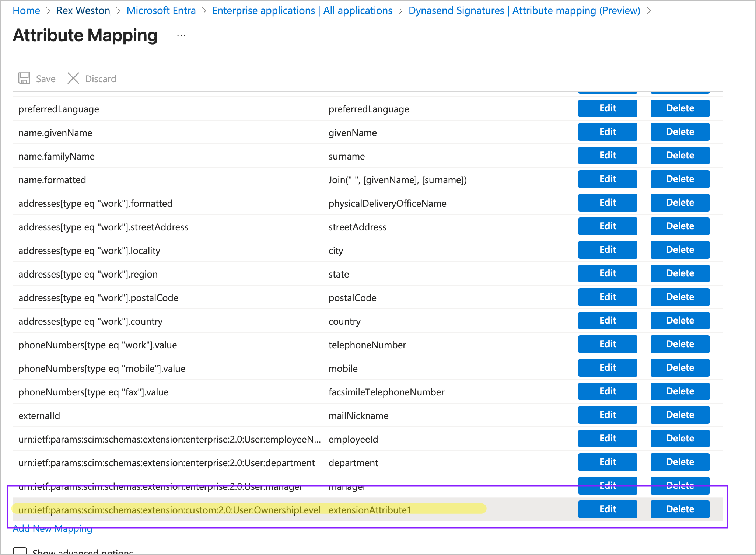
Task: Edit the externalId to mailNickname mapping
Action: tap(607, 415)
